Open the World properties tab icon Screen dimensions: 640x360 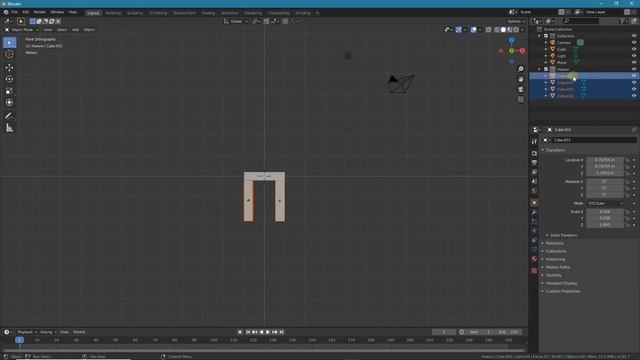534,191
